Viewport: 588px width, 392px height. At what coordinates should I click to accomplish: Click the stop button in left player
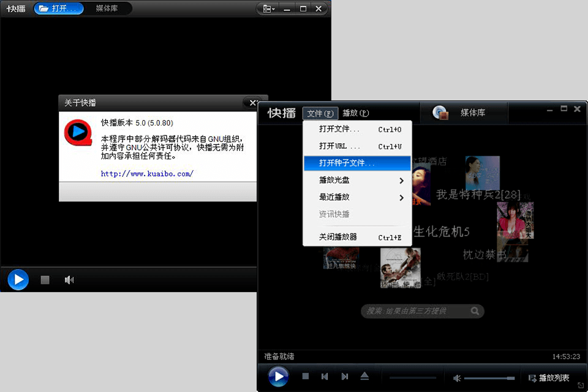tap(45, 280)
